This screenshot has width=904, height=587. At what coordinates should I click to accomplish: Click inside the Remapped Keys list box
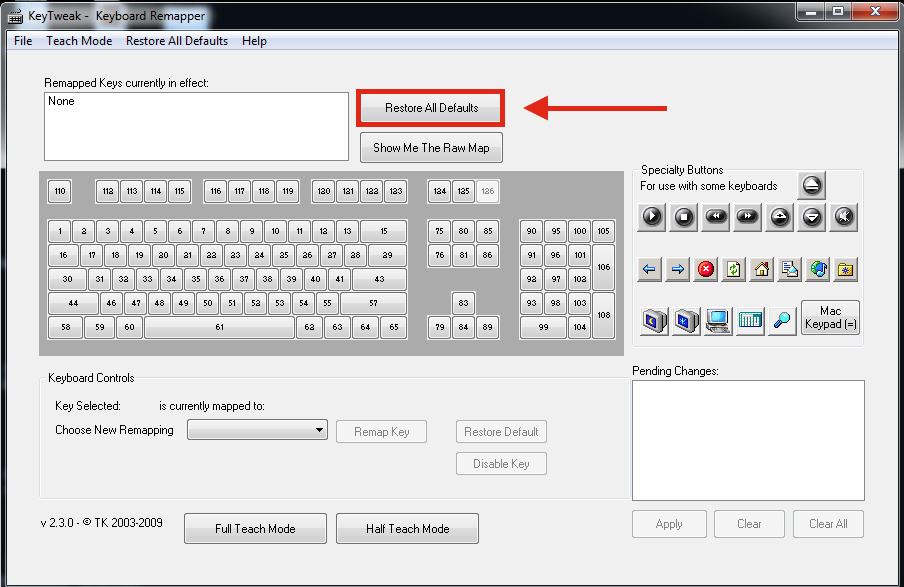(197, 126)
